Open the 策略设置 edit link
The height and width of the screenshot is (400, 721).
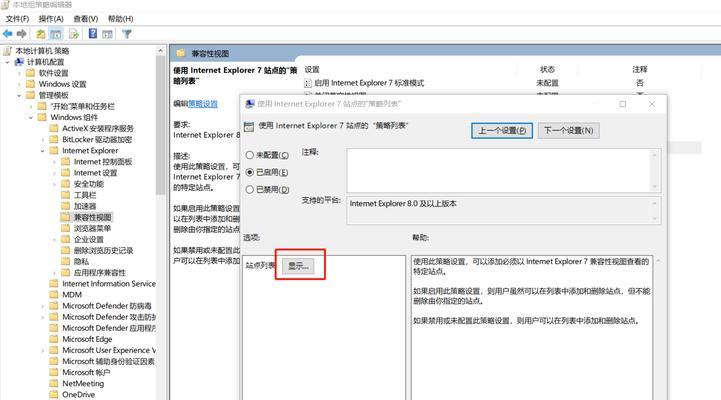[x=203, y=103]
